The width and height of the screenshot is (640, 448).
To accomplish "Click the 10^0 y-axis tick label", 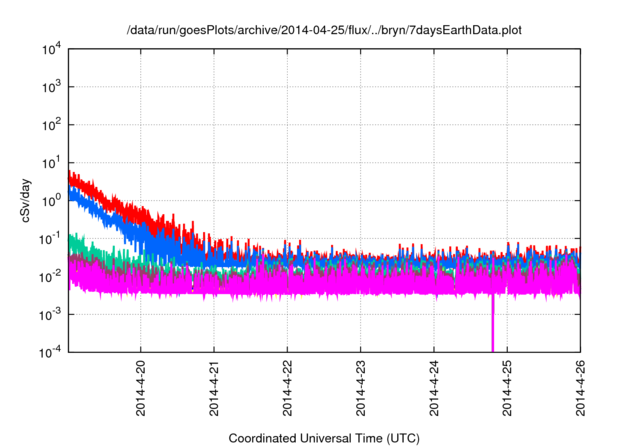I will click(51, 201).
